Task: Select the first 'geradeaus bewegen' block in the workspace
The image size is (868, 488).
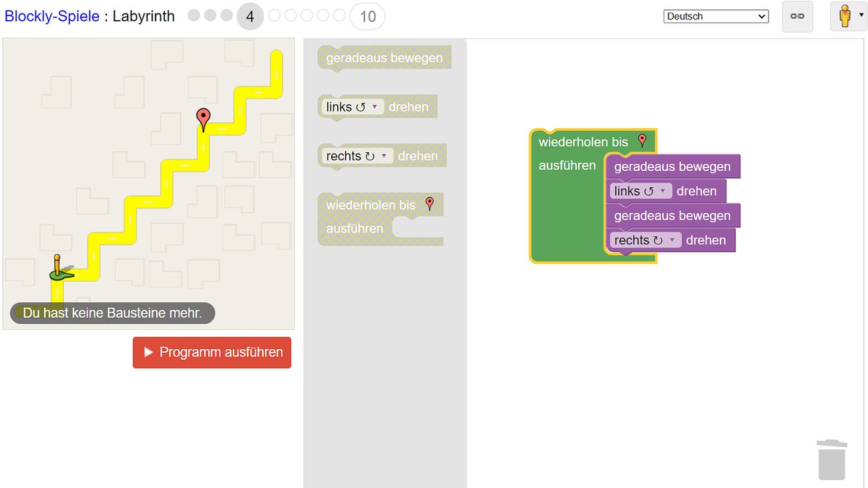Action: [672, 166]
